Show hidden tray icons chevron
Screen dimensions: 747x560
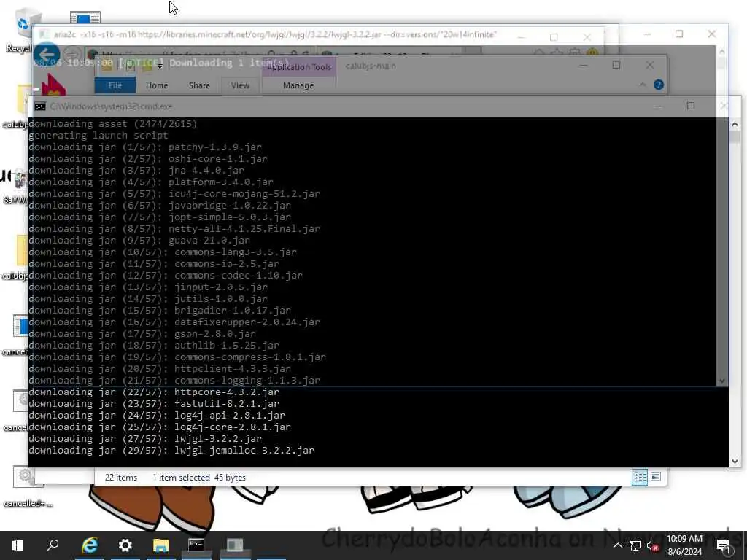pos(617,545)
